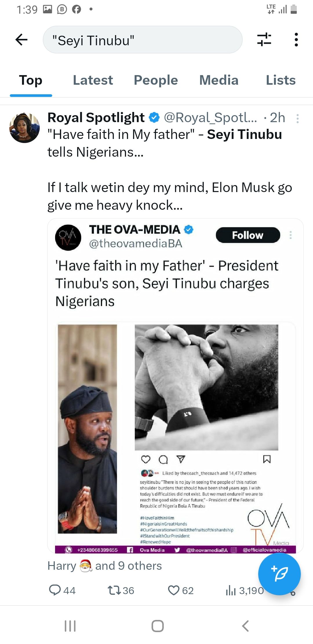Open the Lists tab

pyautogui.click(x=281, y=80)
